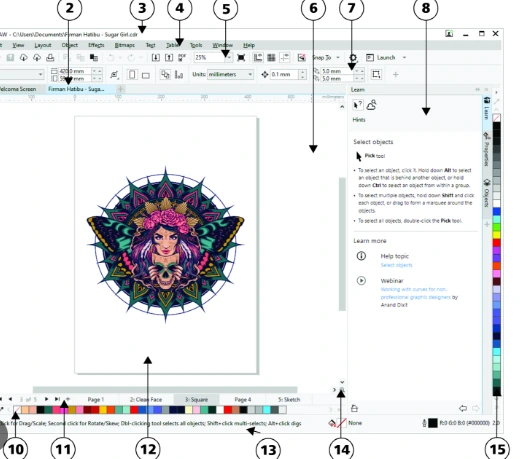Open the Objects docker tab
The image size is (524, 459).
(x=487, y=193)
